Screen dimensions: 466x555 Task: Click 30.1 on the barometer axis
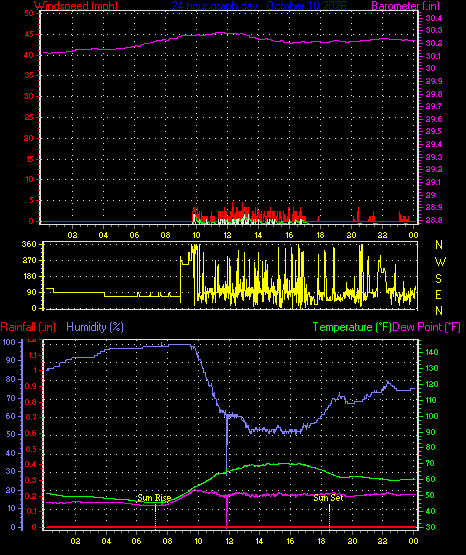[x=434, y=56]
